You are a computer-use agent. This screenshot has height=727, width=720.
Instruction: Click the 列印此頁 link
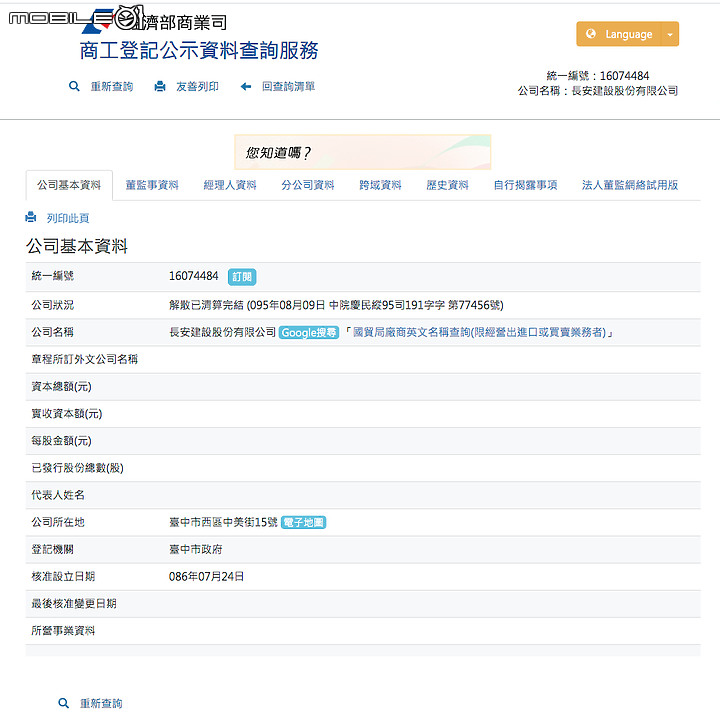(68, 218)
